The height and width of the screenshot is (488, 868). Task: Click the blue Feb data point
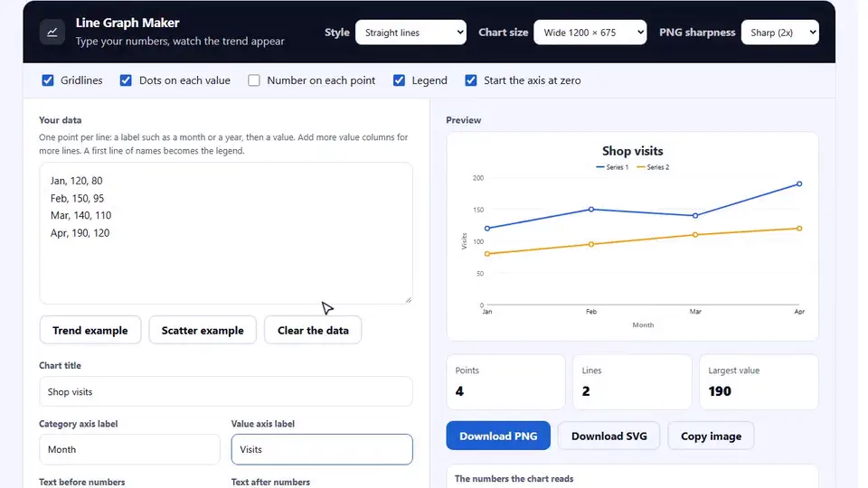point(591,209)
